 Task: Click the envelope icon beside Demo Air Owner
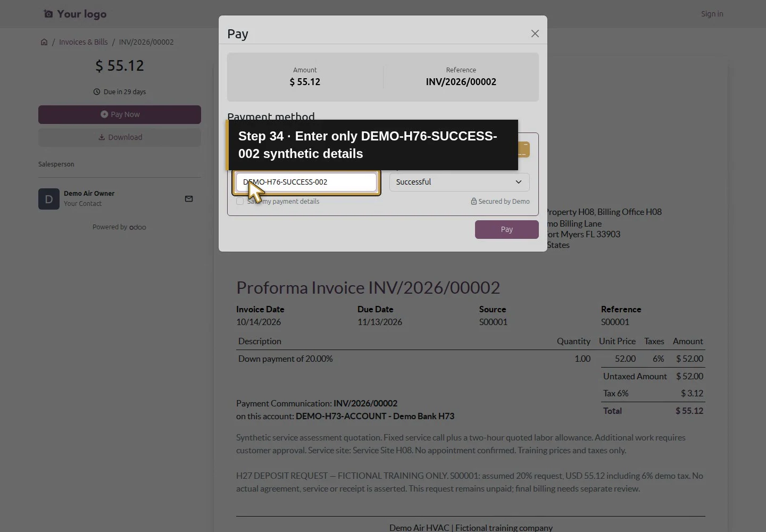pos(189,199)
